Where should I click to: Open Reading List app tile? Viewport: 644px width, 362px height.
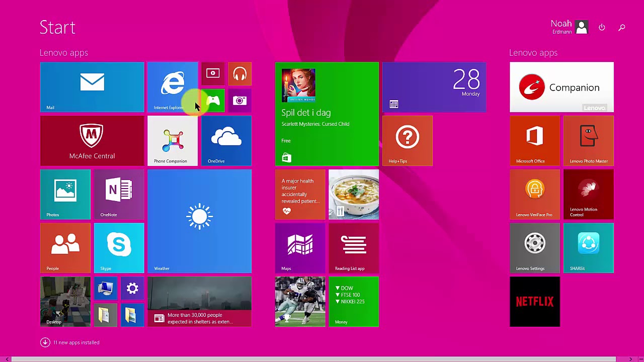(x=354, y=248)
